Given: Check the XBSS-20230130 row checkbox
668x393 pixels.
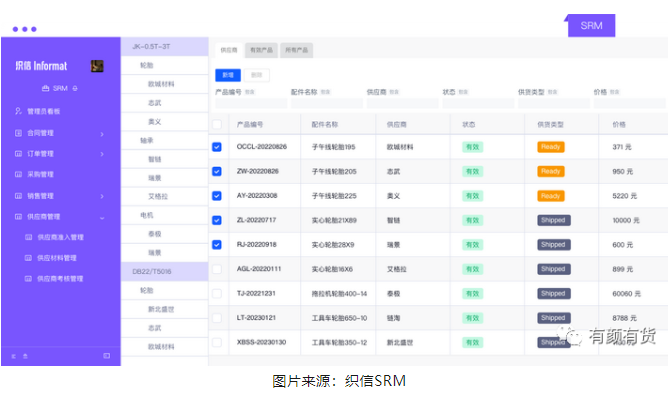Looking at the screenshot, I should [x=217, y=342].
